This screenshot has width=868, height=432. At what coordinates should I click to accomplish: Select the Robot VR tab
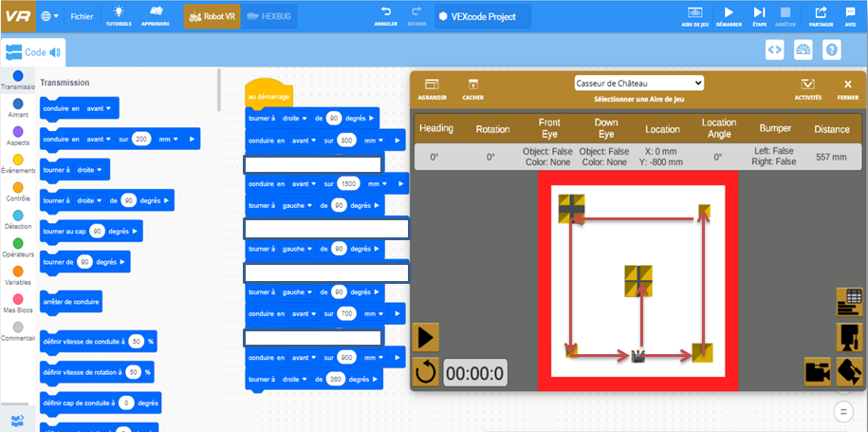(212, 17)
